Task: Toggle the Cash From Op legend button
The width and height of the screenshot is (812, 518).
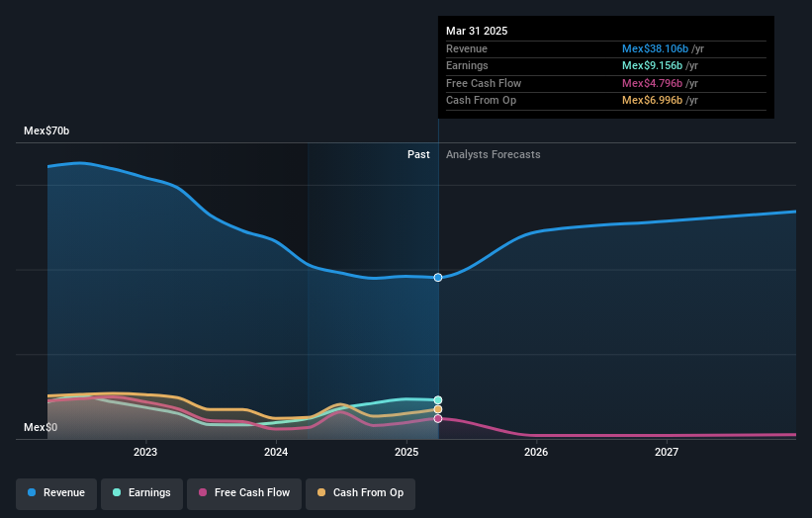Action: point(360,493)
